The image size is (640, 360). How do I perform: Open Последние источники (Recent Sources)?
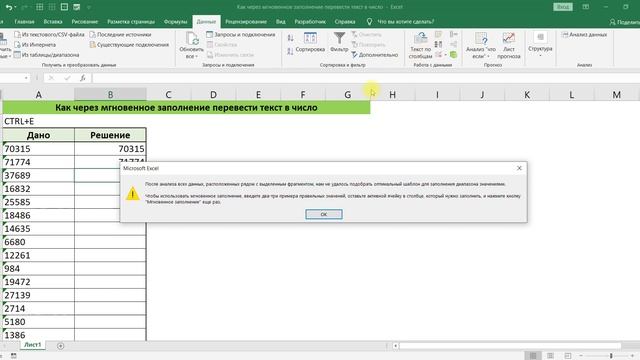tap(120, 35)
